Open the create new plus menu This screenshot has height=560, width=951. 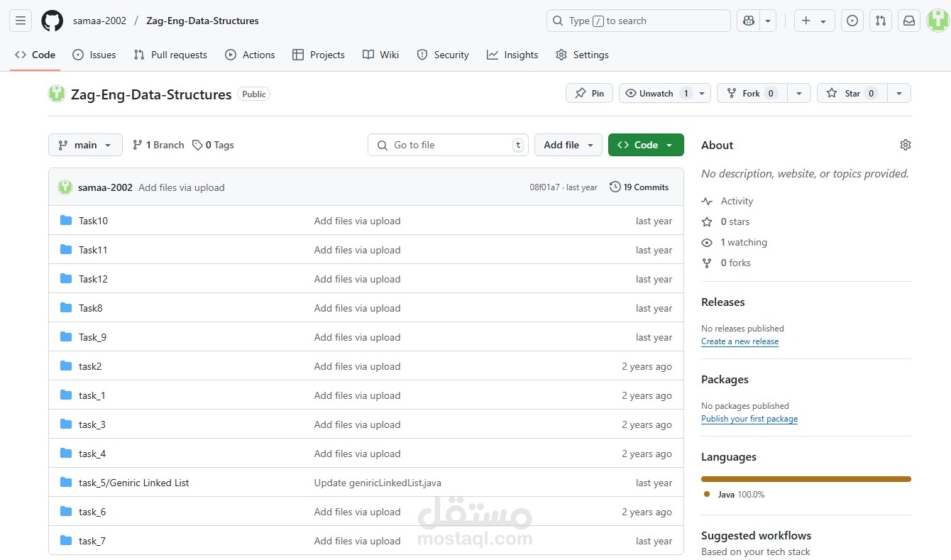(814, 21)
